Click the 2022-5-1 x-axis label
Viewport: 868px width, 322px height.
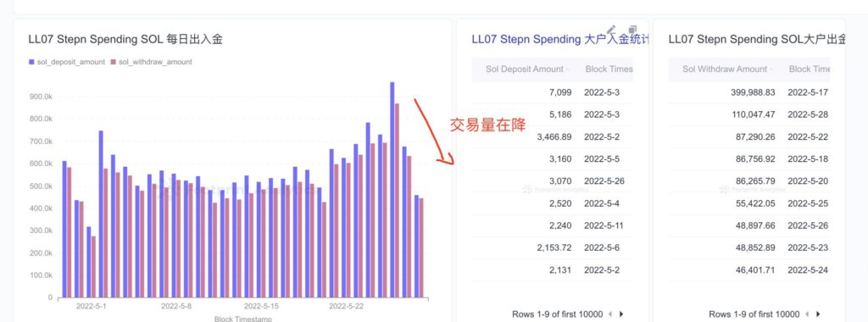(x=92, y=306)
